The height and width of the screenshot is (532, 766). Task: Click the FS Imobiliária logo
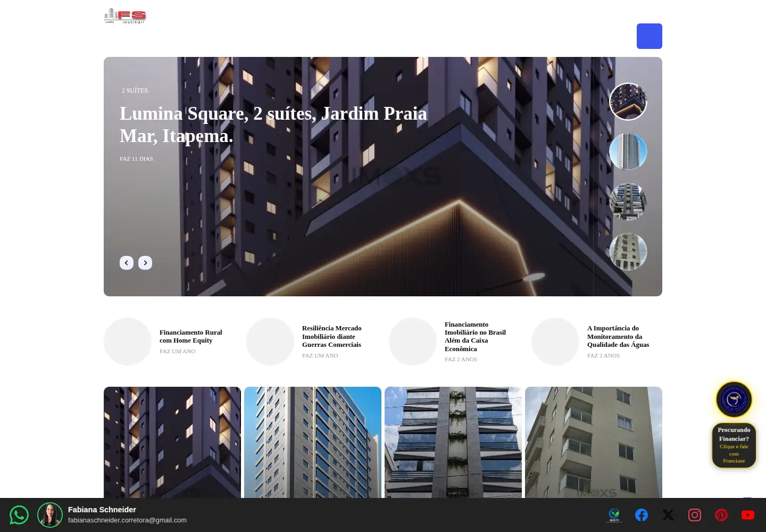tap(125, 16)
